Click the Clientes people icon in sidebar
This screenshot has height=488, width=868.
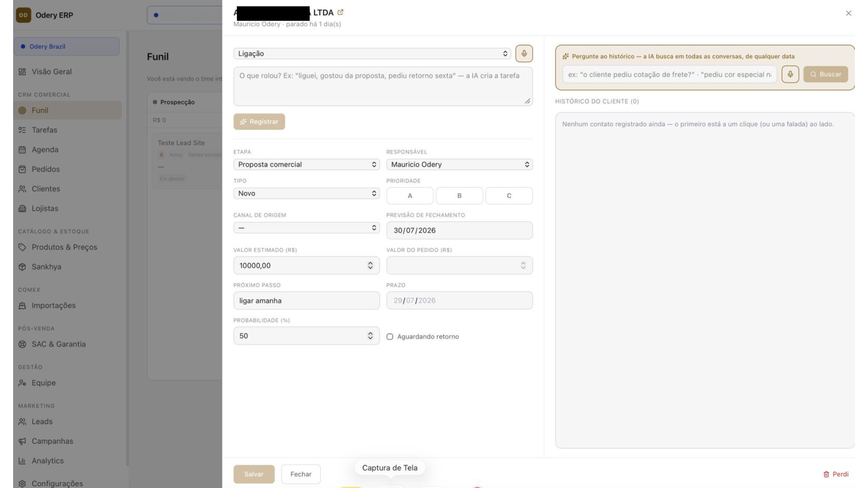(x=22, y=189)
